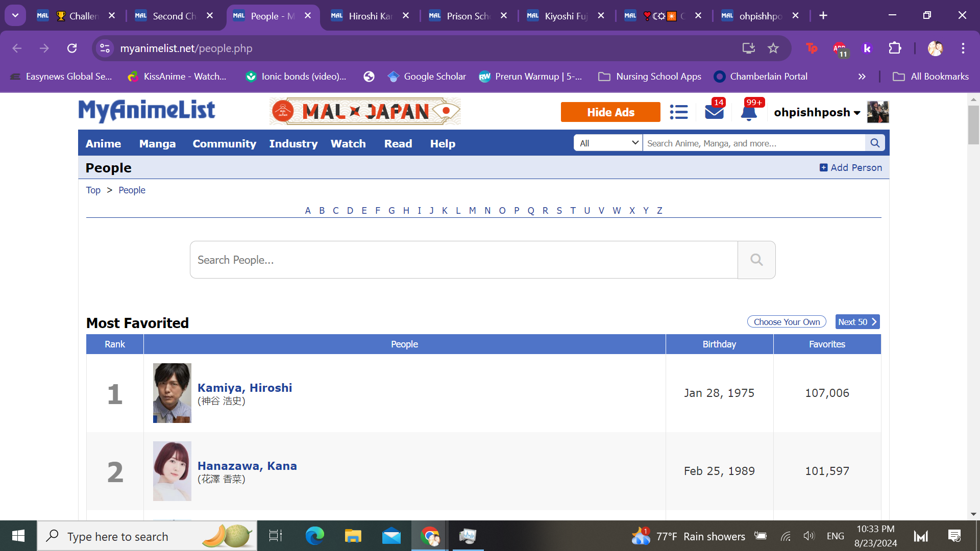The height and width of the screenshot is (551, 980).
Task: Expand the hidden bookmarks chevron
Action: coord(862,77)
